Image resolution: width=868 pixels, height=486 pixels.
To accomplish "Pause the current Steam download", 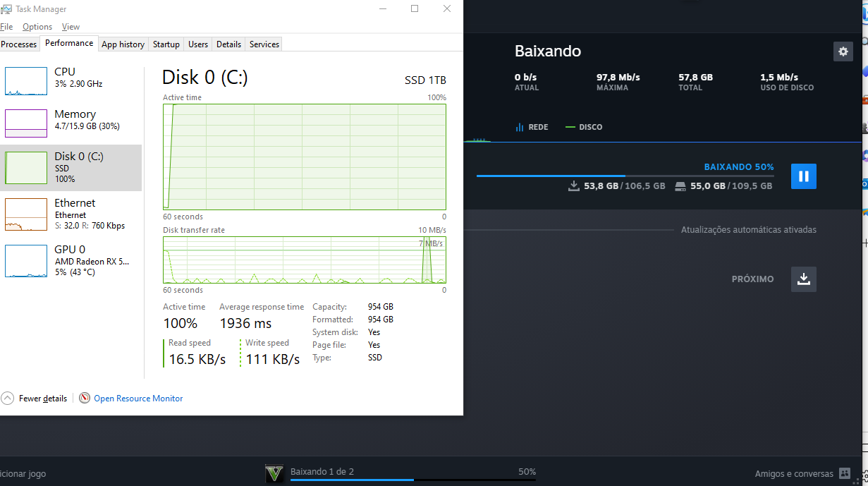I will click(804, 176).
